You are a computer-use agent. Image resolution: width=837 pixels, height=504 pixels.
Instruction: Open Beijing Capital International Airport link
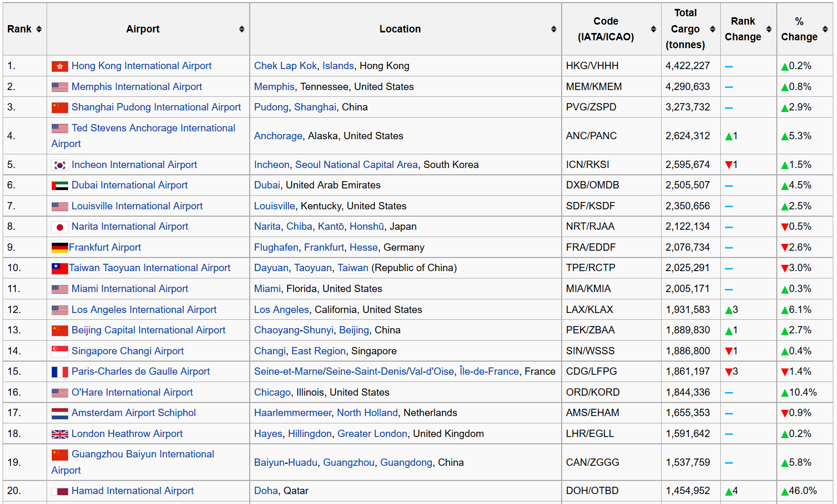(148, 330)
